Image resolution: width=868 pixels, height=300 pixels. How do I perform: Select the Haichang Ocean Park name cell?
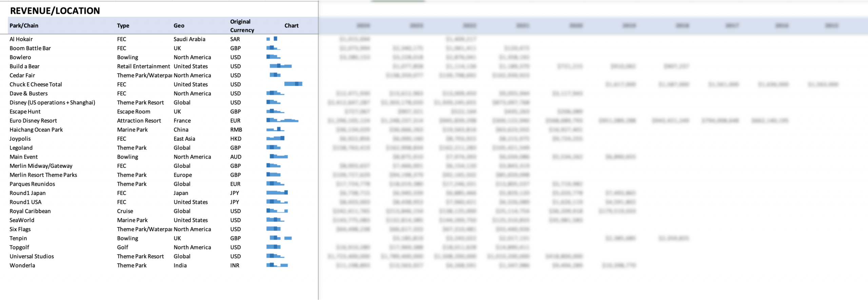36,129
